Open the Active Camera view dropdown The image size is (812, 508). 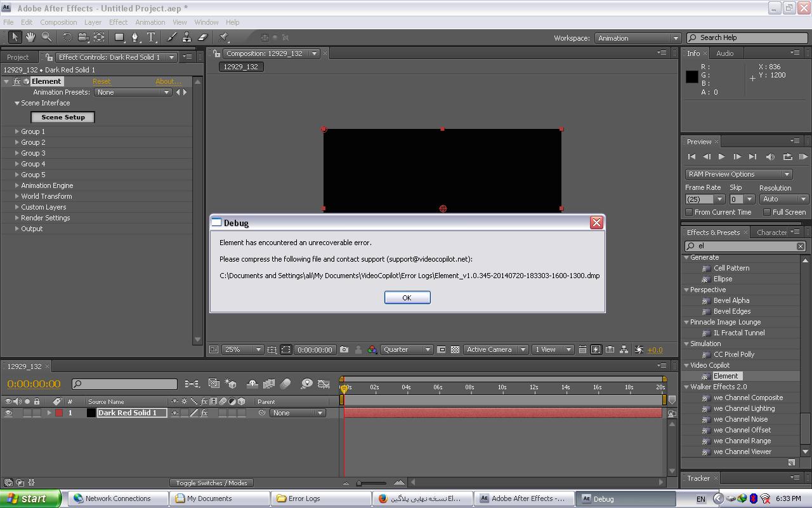tap(496, 349)
